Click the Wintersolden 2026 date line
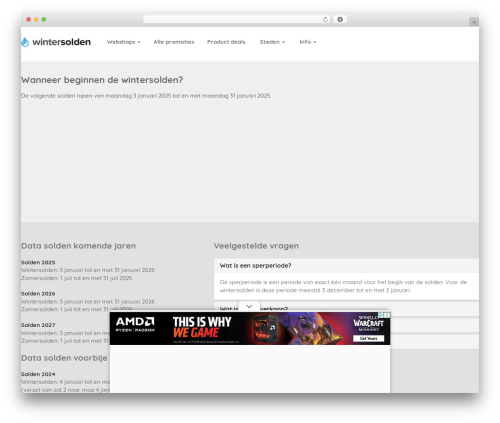The image size is (500, 423). [x=88, y=302]
